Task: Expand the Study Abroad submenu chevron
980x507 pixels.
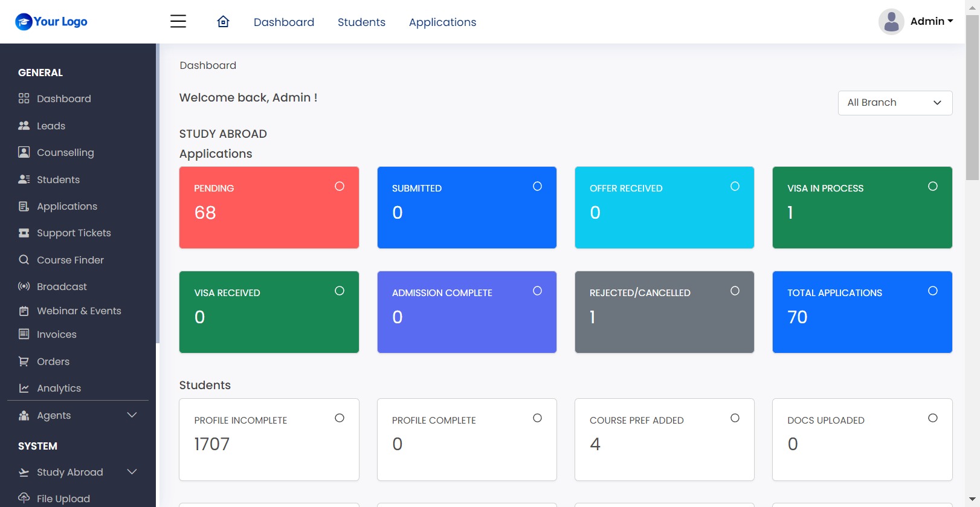Action: 132,472
